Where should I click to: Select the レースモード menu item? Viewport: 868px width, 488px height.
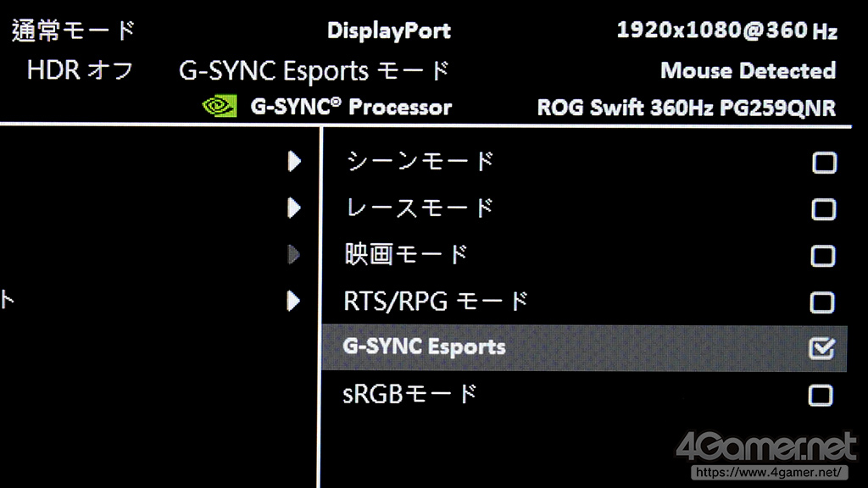click(x=420, y=208)
